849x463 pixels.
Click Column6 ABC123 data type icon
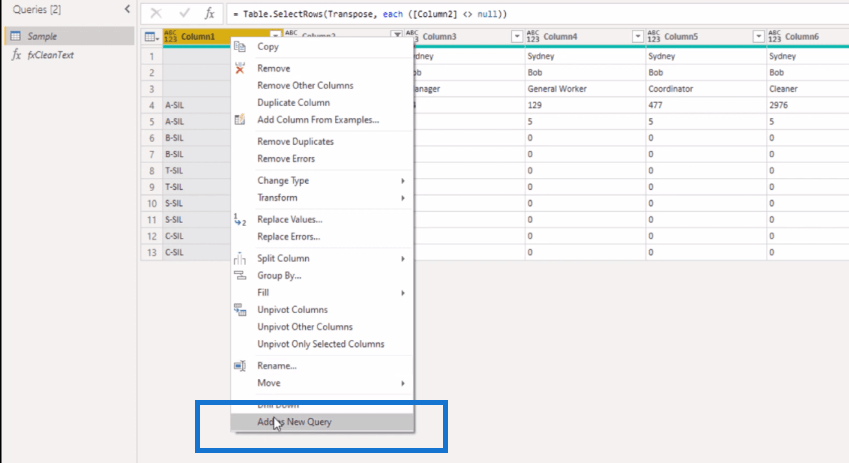point(774,36)
